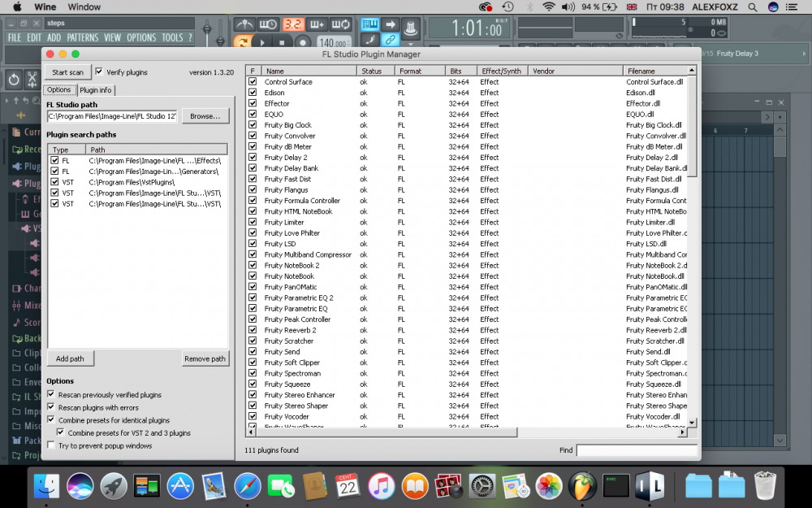
Task: Sort plugin list by Effect/Synth column
Action: click(503, 71)
